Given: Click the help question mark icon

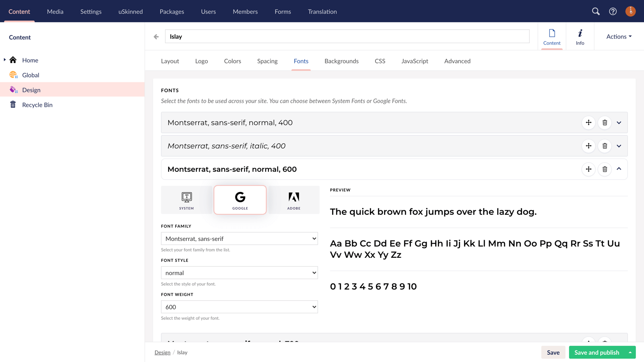Looking at the screenshot, I should (x=613, y=11).
